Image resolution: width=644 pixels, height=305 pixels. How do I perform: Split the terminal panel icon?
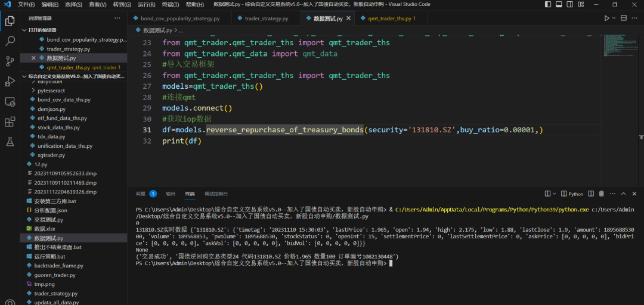point(590,194)
